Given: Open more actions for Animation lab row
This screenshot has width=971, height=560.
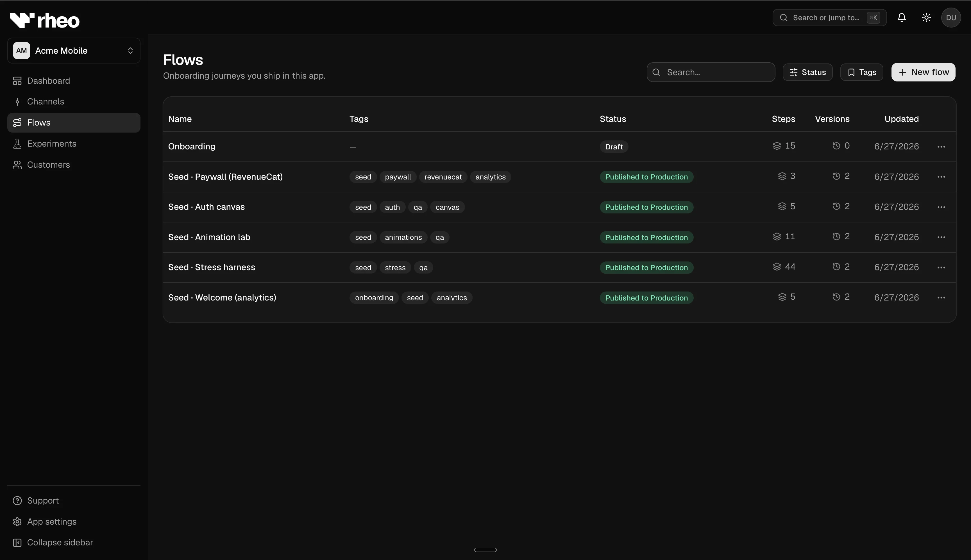Looking at the screenshot, I should pos(941,237).
